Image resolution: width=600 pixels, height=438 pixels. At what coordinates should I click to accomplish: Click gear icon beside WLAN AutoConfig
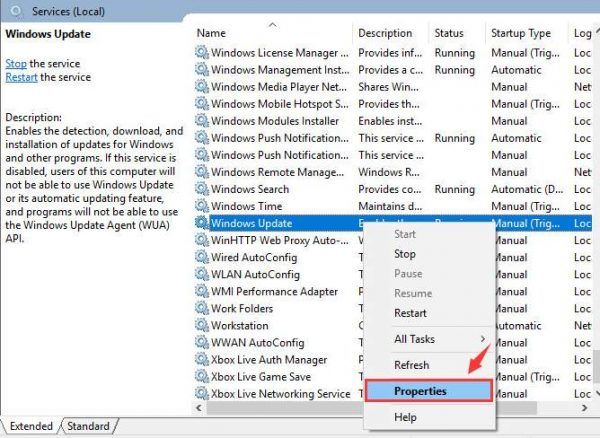click(202, 274)
